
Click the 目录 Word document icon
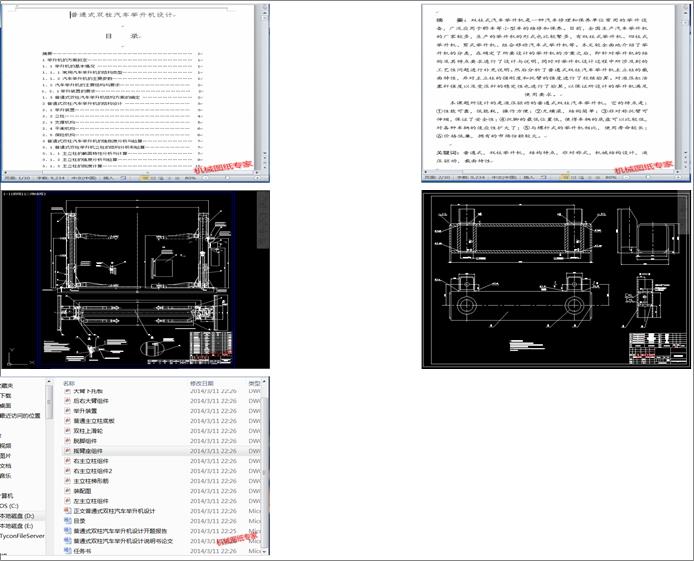pyautogui.click(x=68, y=521)
